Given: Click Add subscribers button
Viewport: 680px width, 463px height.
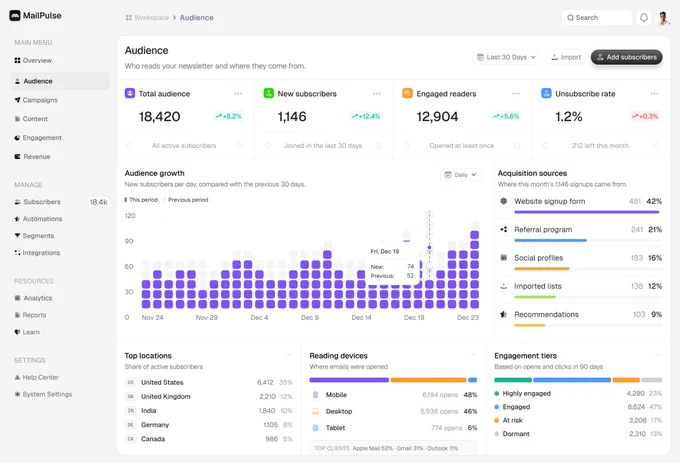Looking at the screenshot, I should click(x=627, y=57).
